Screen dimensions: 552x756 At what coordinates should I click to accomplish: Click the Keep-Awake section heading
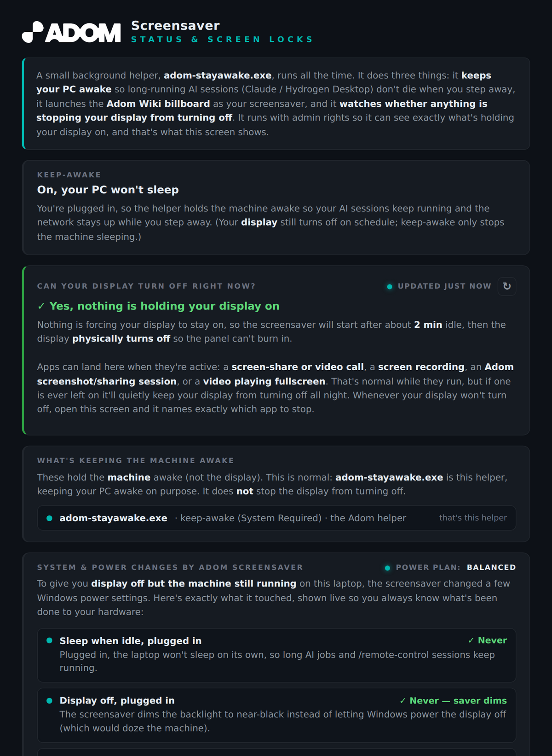pos(69,175)
